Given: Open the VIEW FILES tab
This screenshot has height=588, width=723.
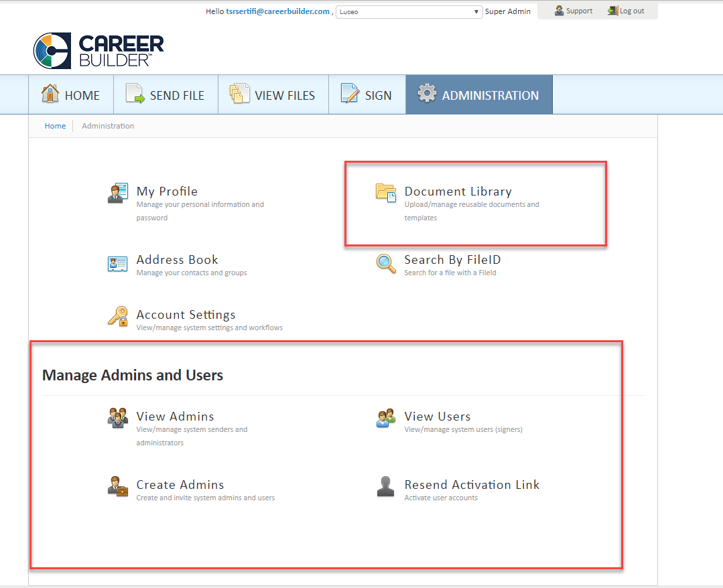Looking at the screenshot, I should (273, 94).
